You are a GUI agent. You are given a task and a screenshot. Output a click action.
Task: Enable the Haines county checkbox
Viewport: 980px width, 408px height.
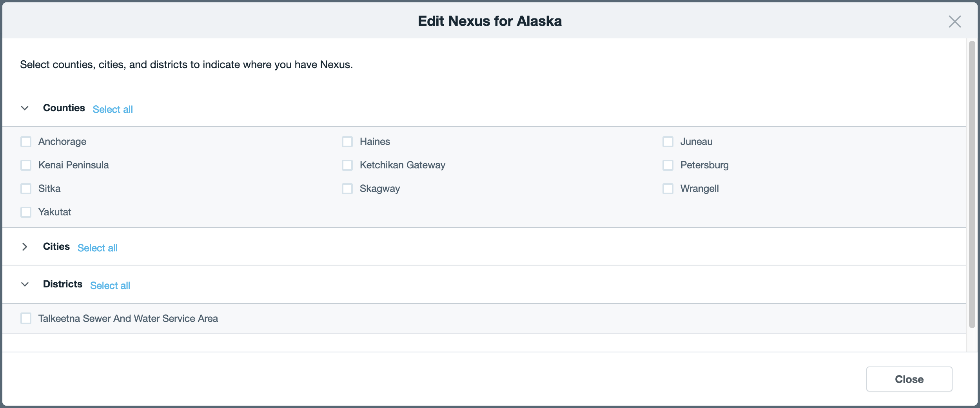(x=347, y=142)
